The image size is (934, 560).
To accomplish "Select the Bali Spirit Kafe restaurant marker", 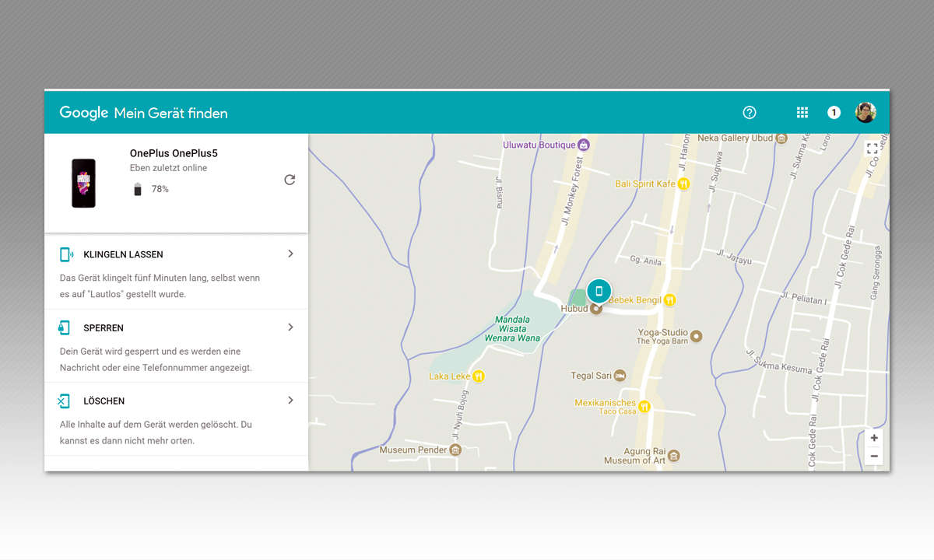I will pos(683,184).
